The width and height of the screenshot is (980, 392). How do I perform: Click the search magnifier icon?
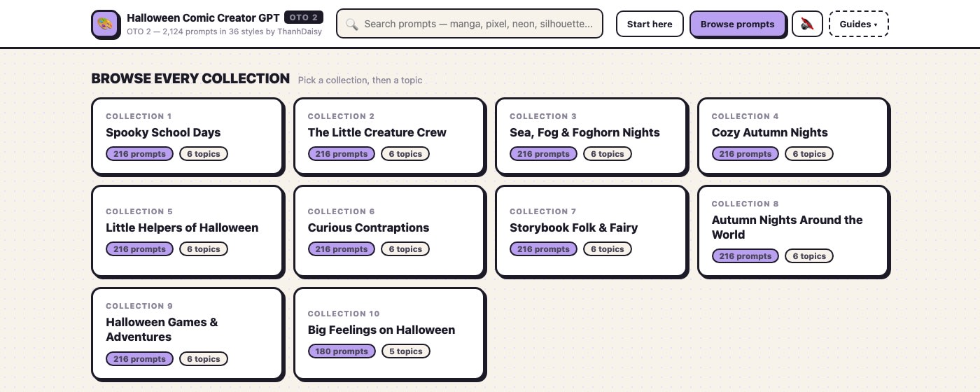352,24
